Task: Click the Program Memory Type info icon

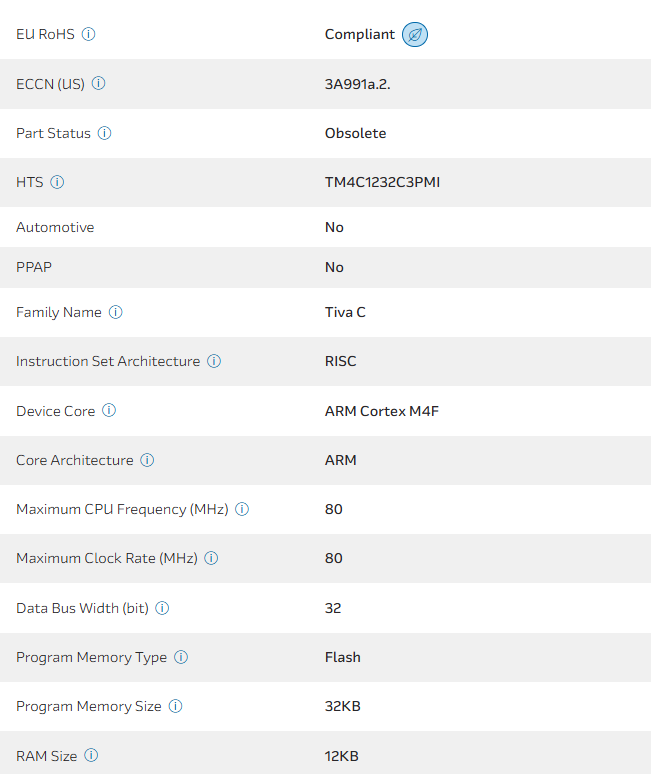Action: click(181, 657)
